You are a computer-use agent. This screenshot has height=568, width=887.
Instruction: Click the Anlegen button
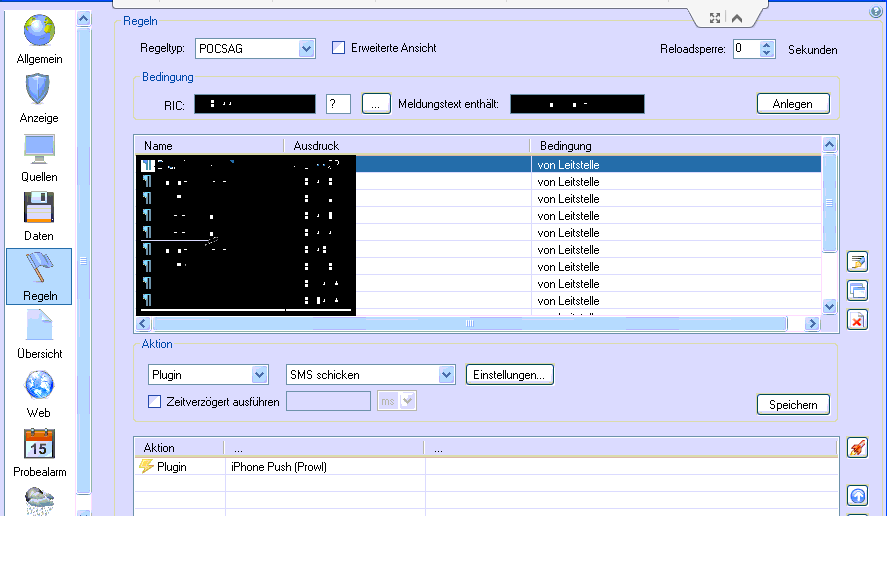(793, 104)
